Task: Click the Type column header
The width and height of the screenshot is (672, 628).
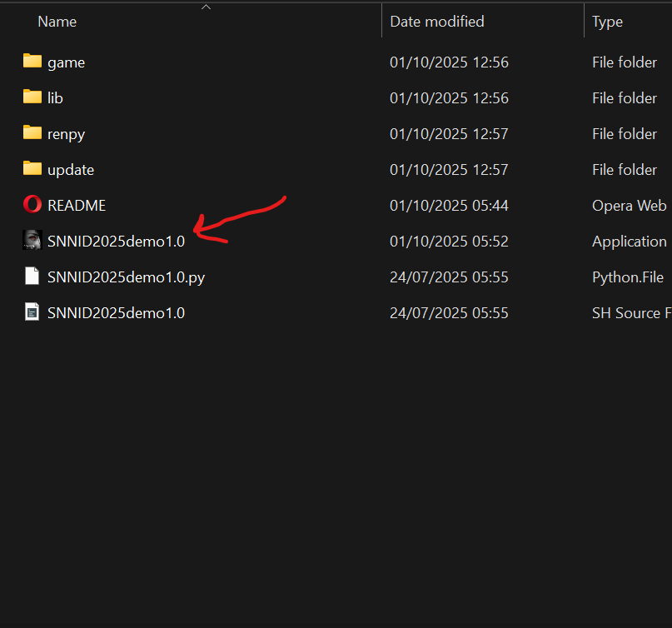Action: click(x=607, y=21)
